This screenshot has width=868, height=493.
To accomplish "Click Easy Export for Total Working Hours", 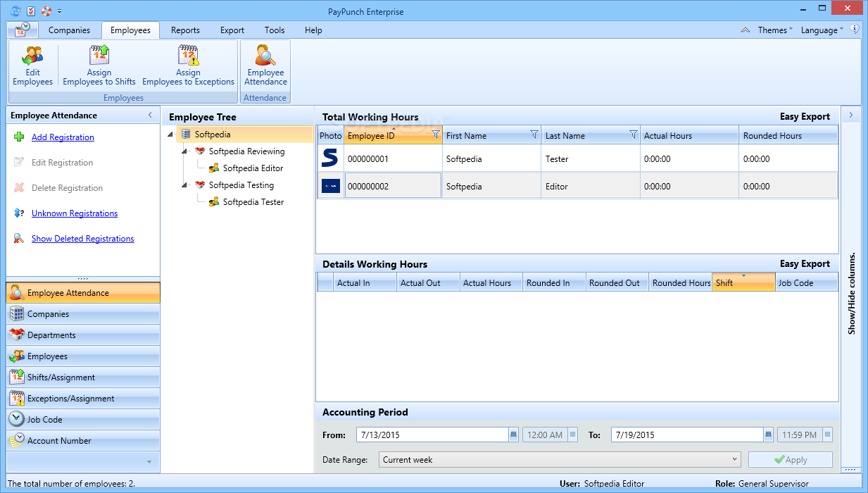I will pyautogui.click(x=805, y=117).
